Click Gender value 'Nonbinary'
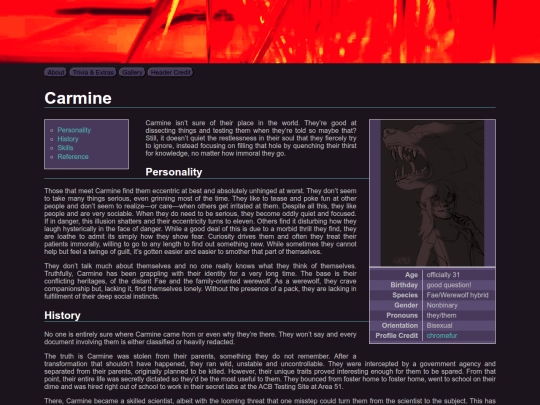The width and height of the screenshot is (540, 405). tap(442, 305)
